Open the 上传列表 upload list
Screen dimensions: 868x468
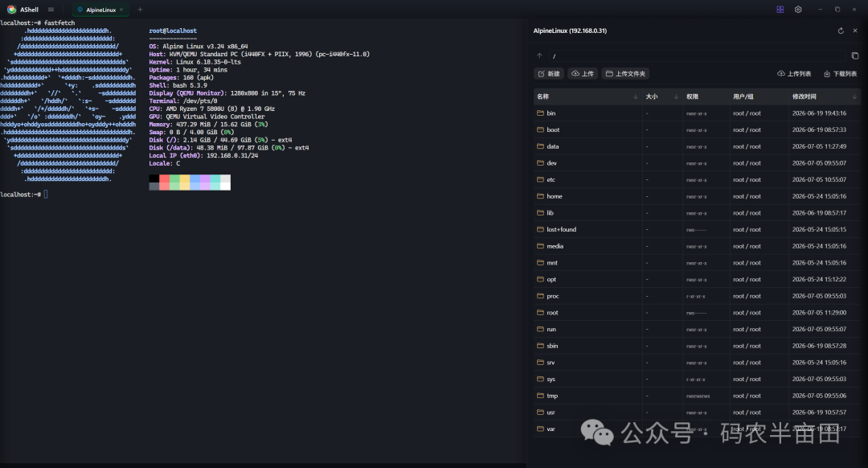pos(794,74)
